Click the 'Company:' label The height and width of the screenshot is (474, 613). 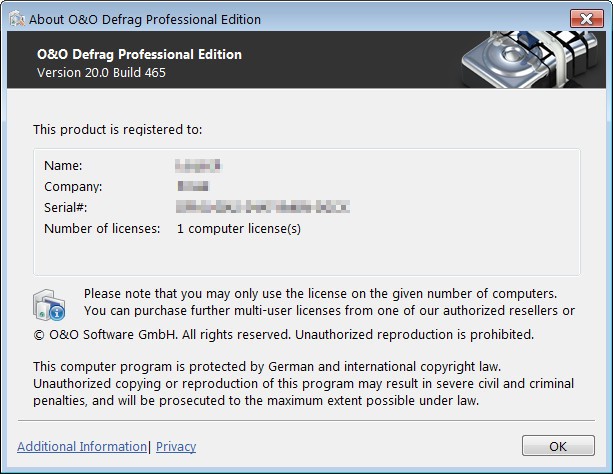[x=73, y=187]
